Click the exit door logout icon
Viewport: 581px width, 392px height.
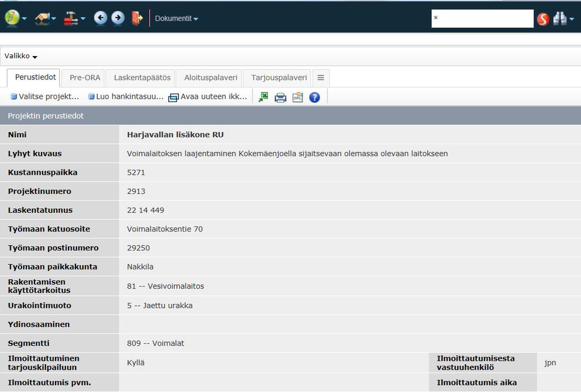pyautogui.click(x=137, y=18)
